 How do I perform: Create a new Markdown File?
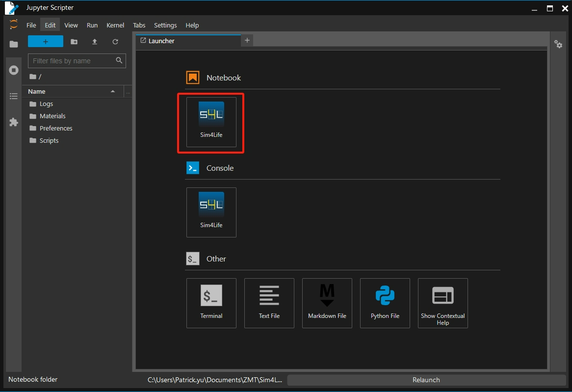point(327,303)
